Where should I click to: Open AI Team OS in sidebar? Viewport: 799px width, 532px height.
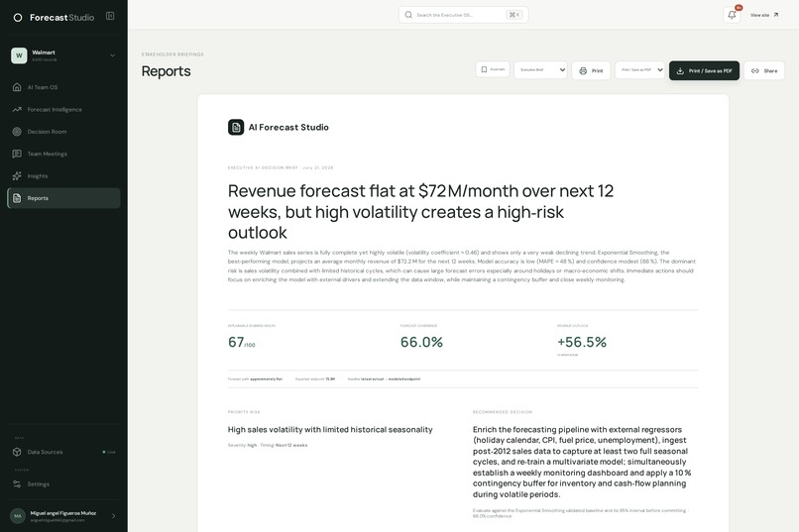point(63,87)
